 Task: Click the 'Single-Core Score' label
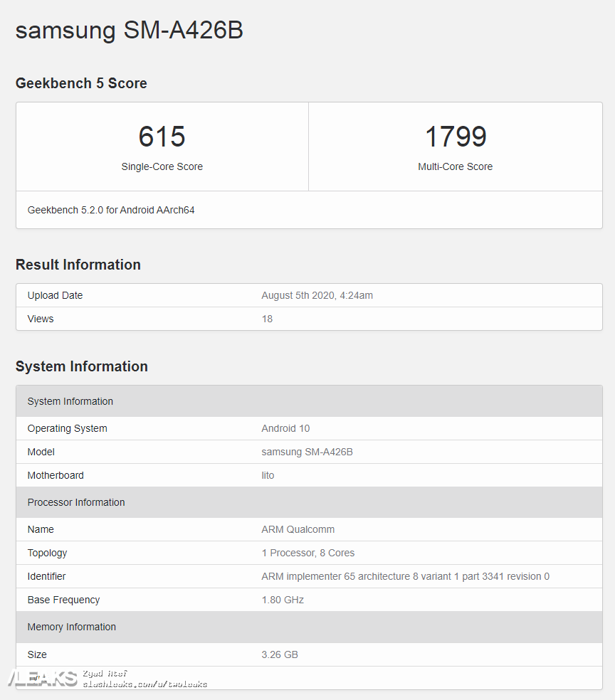pos(162,166)
